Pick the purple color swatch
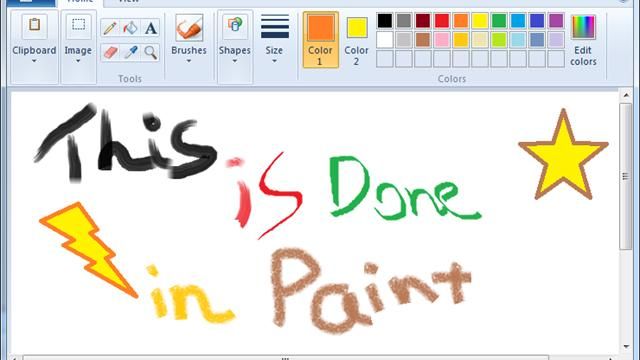The image size is (640, 360). click(x=556, y=20)
